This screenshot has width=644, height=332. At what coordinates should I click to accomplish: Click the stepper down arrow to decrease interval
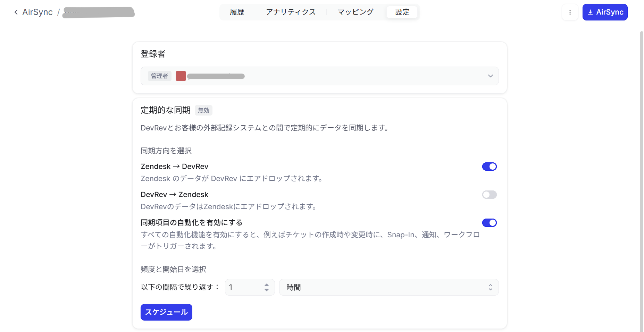(266, 290)
